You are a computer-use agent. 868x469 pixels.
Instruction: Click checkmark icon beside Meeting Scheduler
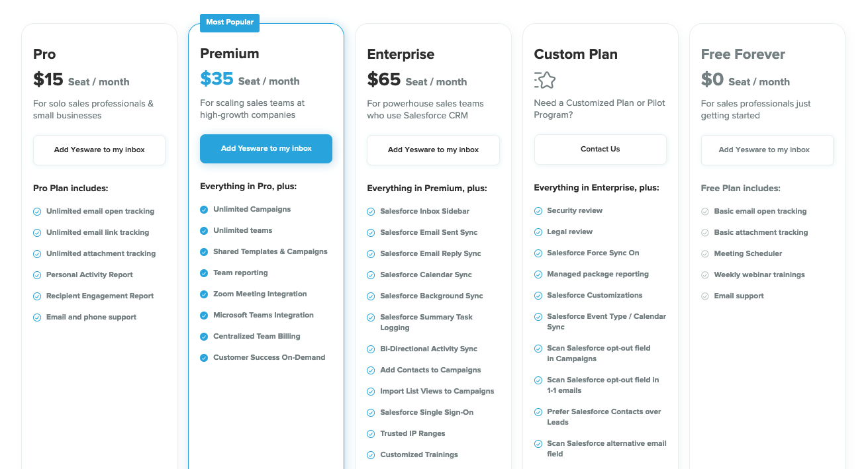click(705, 254)
